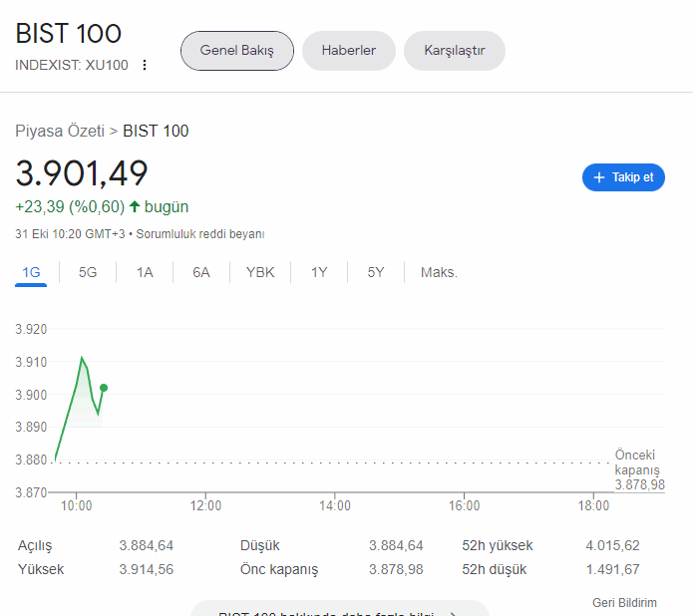
Task: Click the index value 3.901,49
Action: coord(82,173)
